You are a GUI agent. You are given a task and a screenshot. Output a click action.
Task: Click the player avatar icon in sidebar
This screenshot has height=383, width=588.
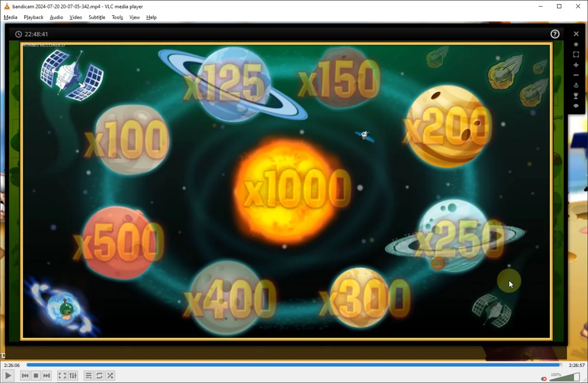[576, 86]
